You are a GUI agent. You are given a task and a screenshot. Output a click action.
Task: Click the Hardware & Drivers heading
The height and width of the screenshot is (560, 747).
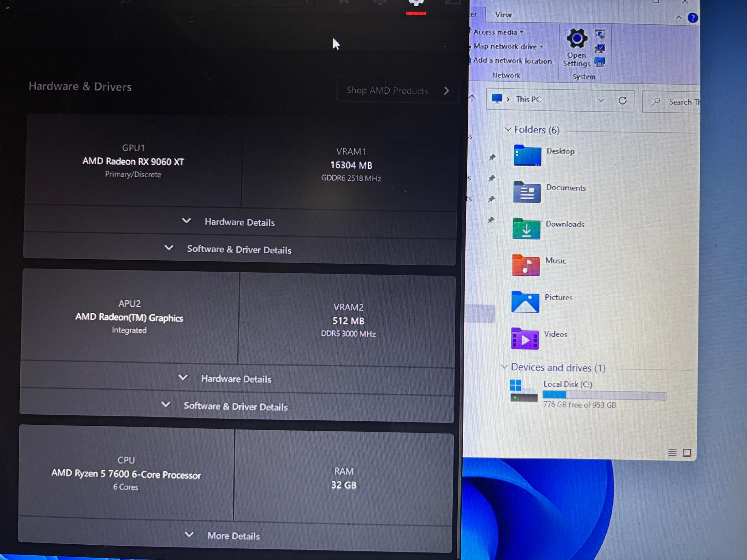point(80,86)
